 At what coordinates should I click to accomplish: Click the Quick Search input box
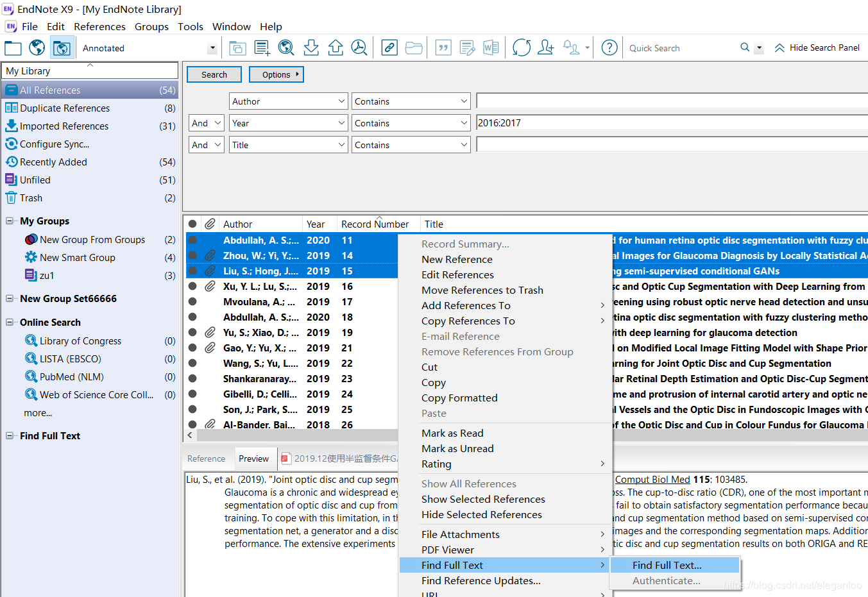(681, 48)
